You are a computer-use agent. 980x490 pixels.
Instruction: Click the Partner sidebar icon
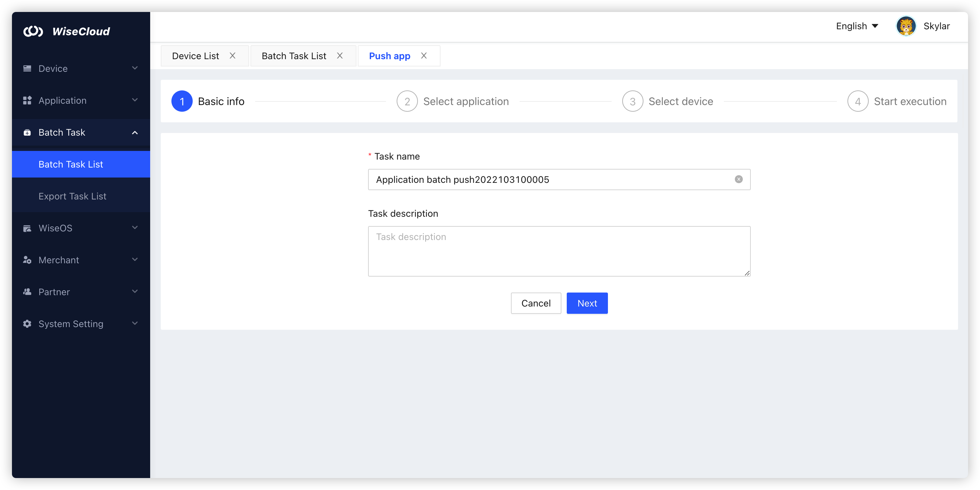click(27, 292)
